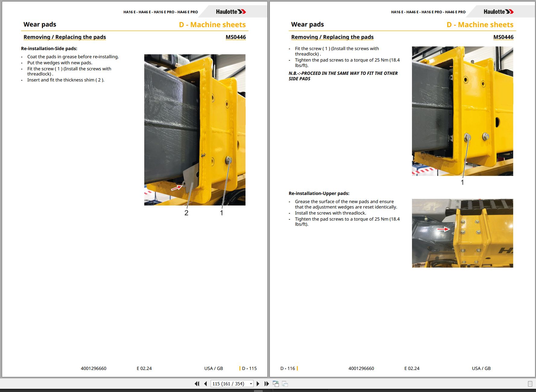This screenshot has height=392, width=536.
Task: Click the N.B. proceed in same way note
Action: coord(343,76)
